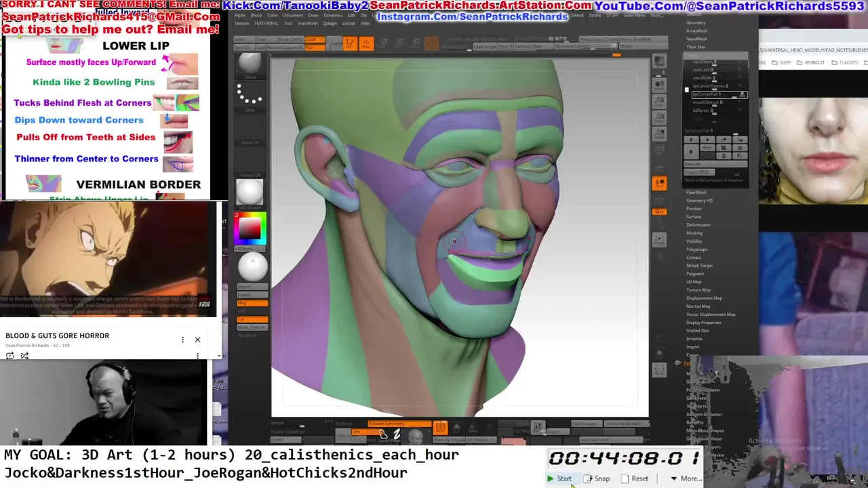Image resolution: width=868 pixels, height=488 pixels.
Task: Open the Zplugin menu
Action: pos(330,23)
